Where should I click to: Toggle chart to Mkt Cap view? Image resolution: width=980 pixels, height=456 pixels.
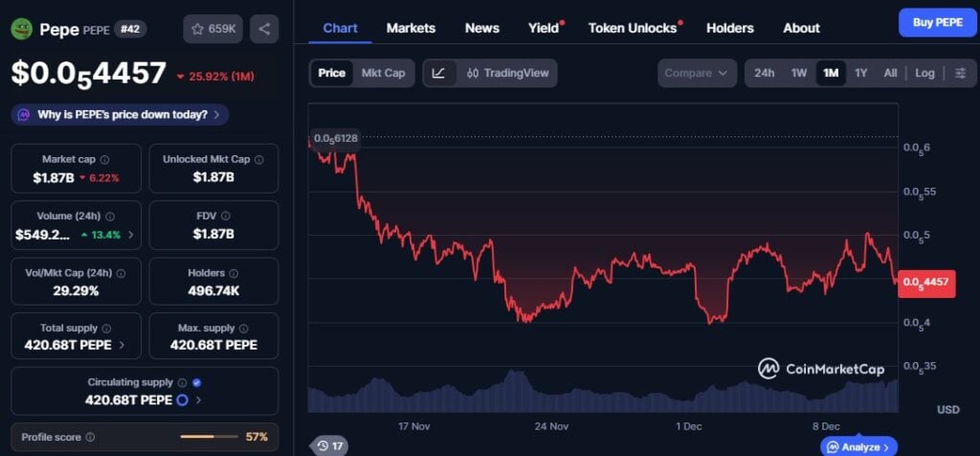coord(383,73)
